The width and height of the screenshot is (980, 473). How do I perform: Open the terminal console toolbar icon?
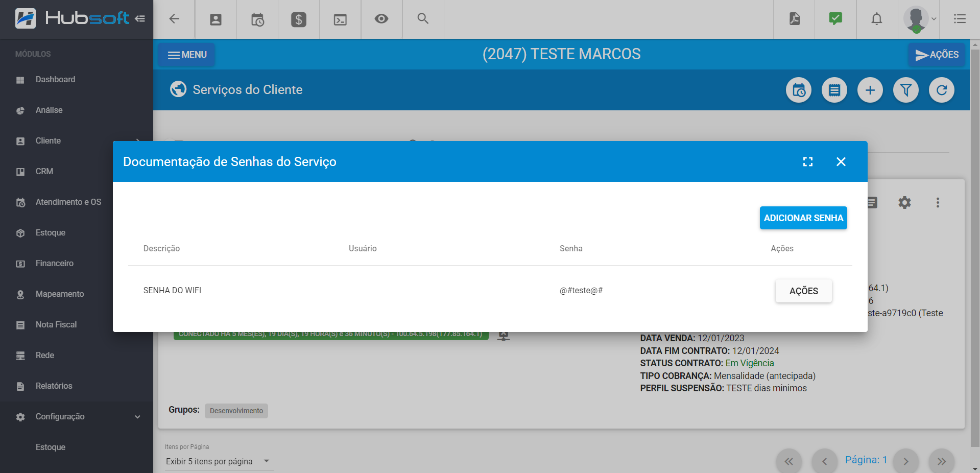(340, 19)
